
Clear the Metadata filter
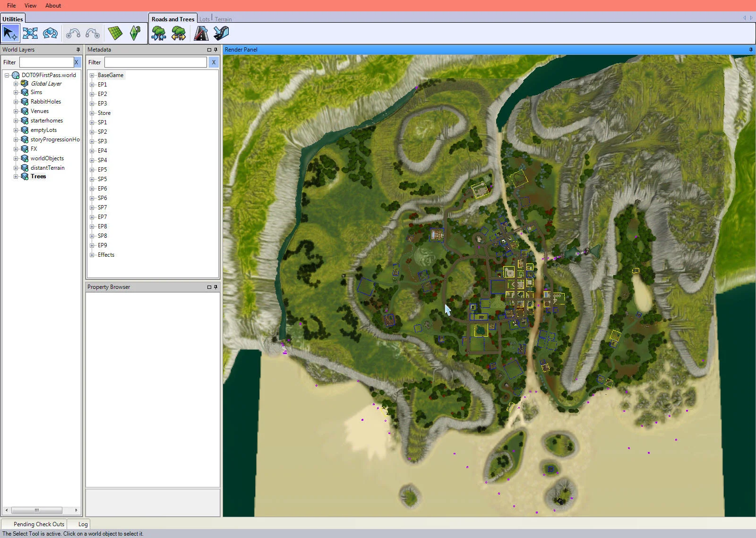click(214, 62)
